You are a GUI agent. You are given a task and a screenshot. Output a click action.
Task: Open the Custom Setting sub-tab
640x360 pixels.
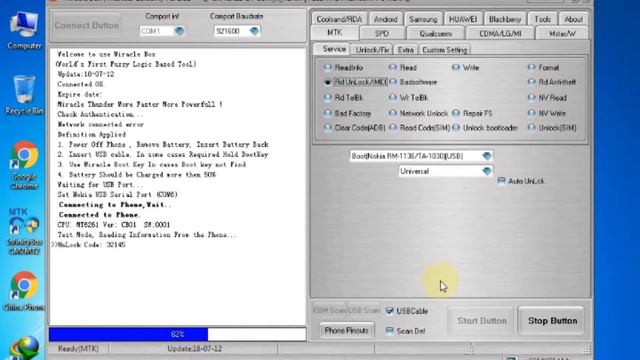(x=444, y=50)
